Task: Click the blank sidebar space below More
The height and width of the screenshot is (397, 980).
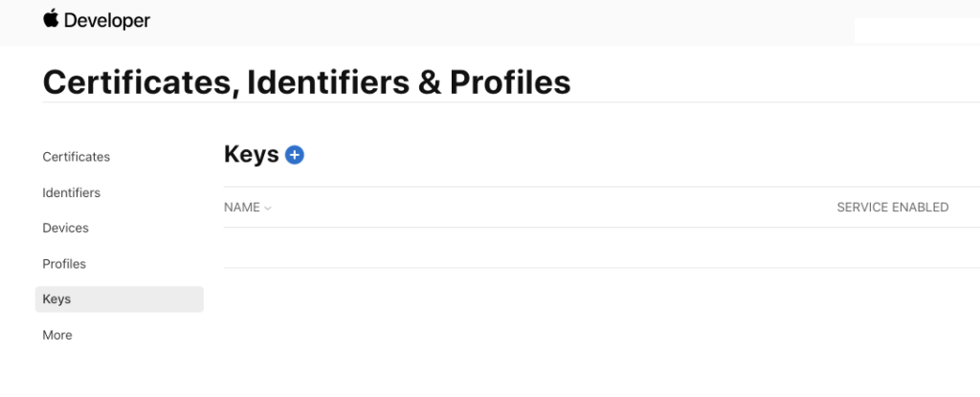Action: tap(115, 373)
